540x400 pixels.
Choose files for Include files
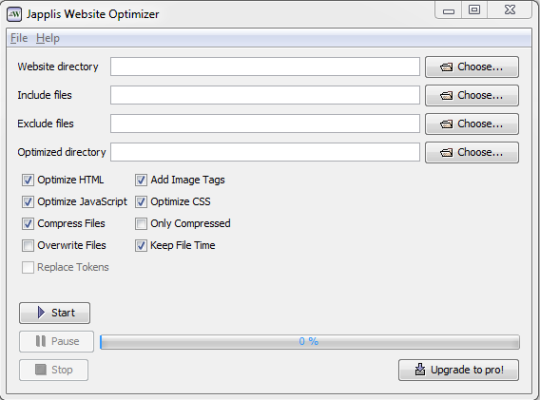click(x=472, y=95)
